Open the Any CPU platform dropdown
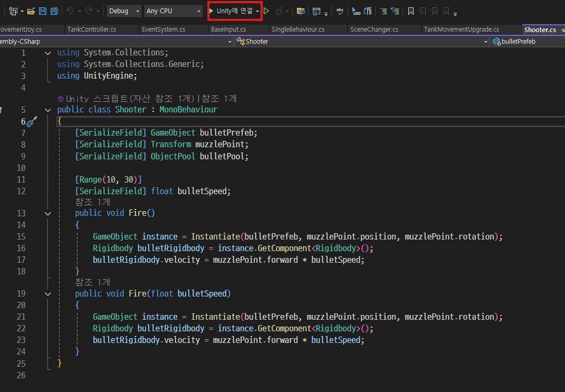 tap(174, 11)
